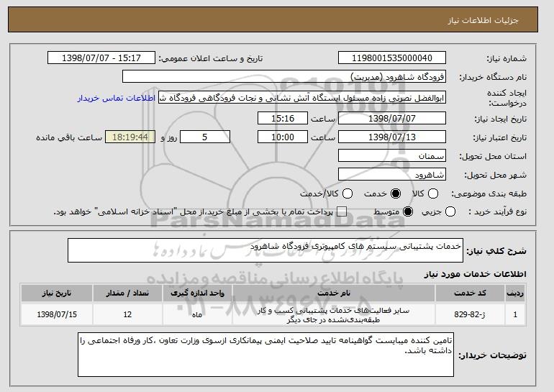Image resolution: width=554 pixels, height=392 pixels.
Task: Click the service name cell in row 1
Action: [334, 315]
